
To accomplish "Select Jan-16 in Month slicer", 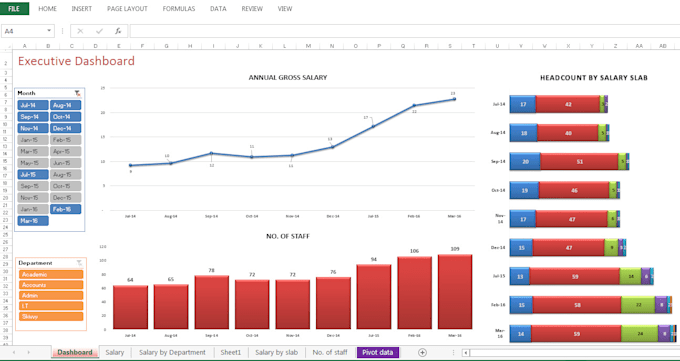I will (33, 209).
